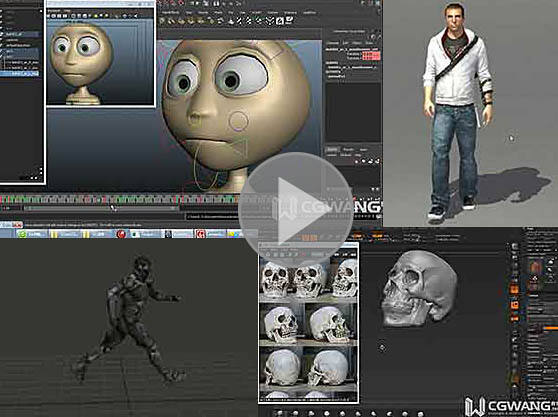Click the orange tool icon in ZBrush right shelf

515,289
